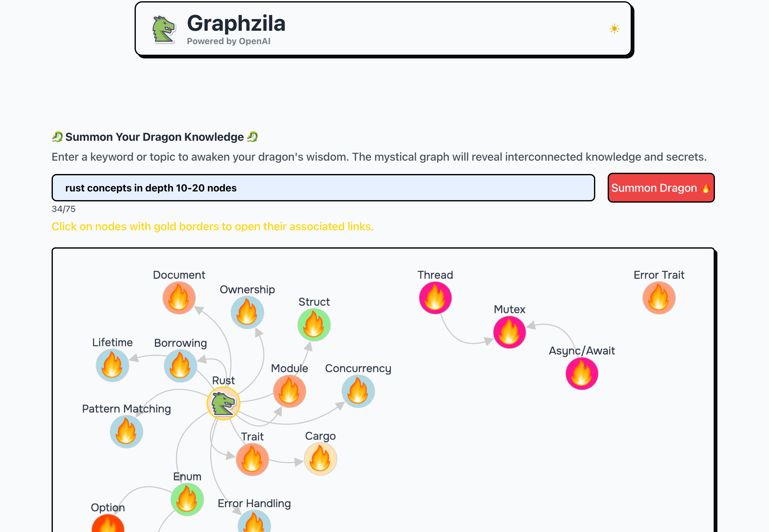The width and height of the screenshot is (769, 532).
Task: Select the Struct flame node
Action: [x=314, y=325]
